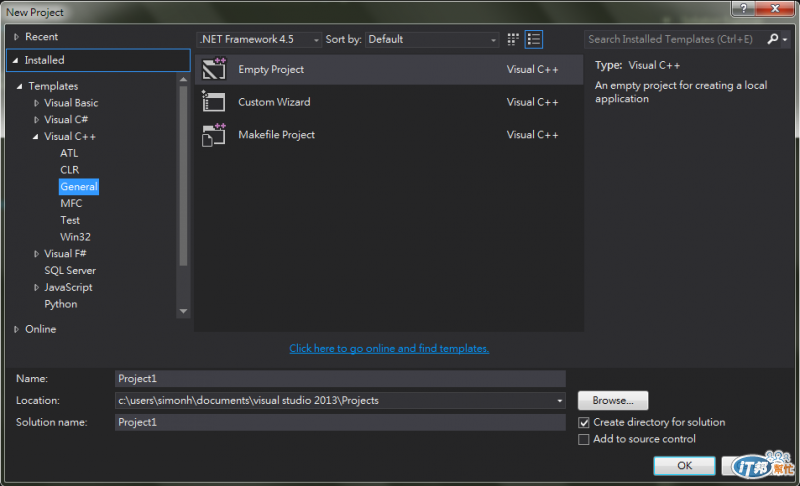The width and height of the screenshot is (800, 486).
Task: Switch to small icons grid view
Action: (513, 39)
